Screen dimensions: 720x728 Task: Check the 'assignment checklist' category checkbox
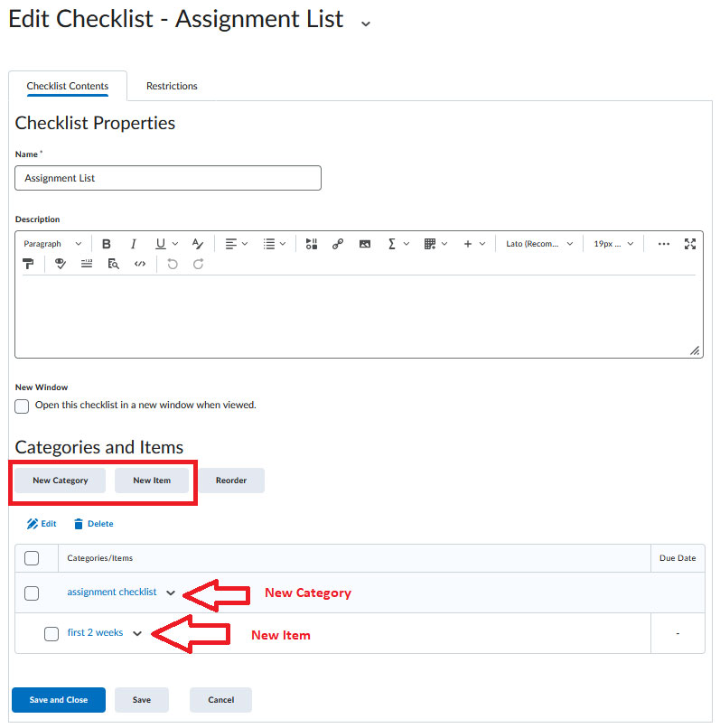[x=32, y=593]
